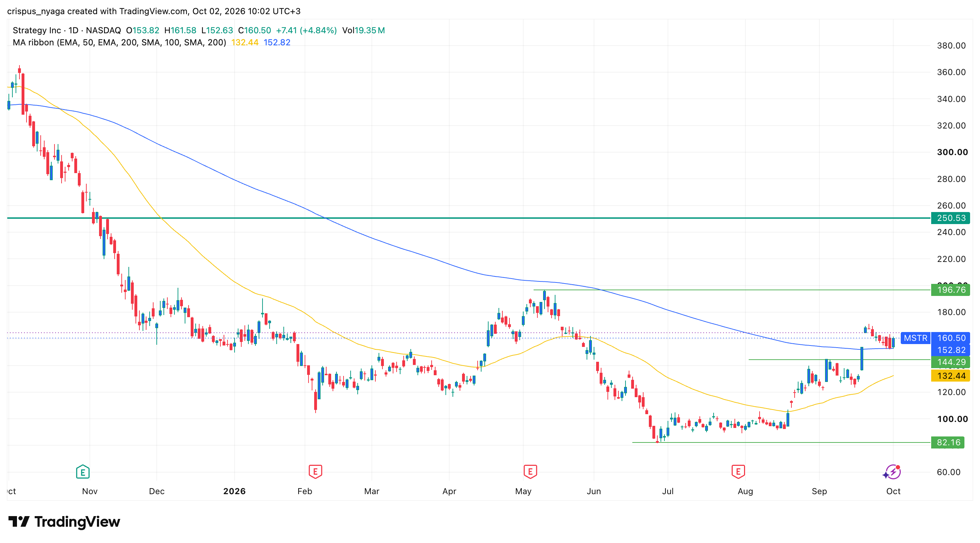Click the crispus_nyaga attribution header text

click(154, 11)
